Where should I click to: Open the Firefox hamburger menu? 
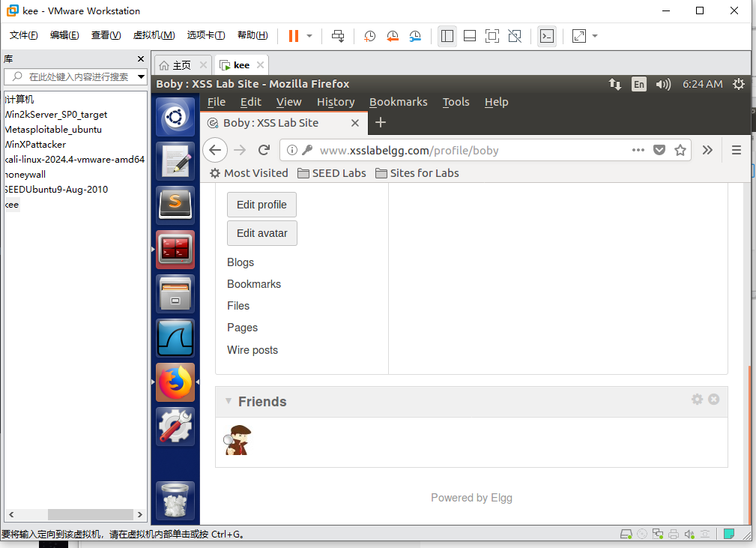pos(737,150)
